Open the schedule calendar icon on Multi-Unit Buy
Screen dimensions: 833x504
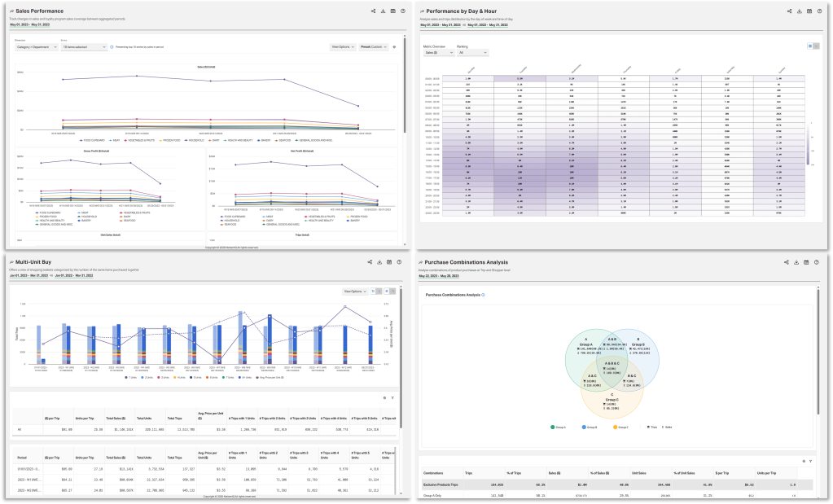point(389,262)
